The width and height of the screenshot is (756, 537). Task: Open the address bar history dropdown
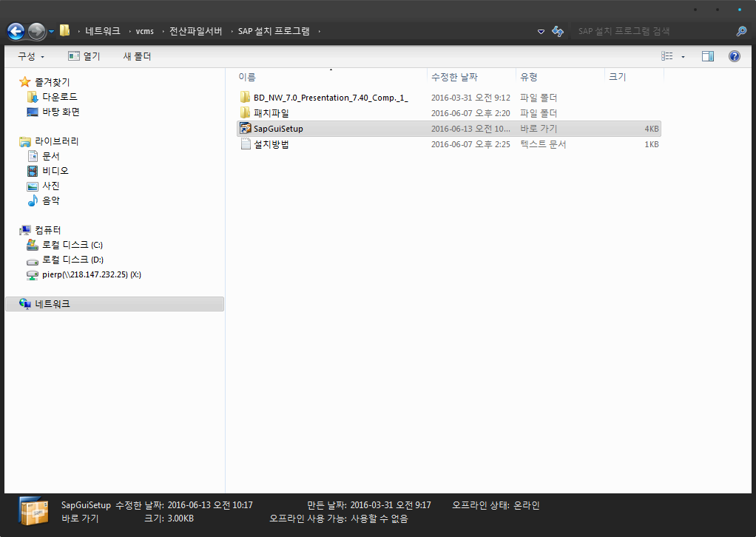pos(541,32)
